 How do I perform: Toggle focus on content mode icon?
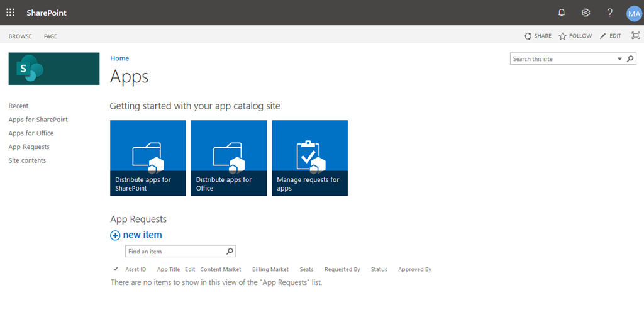pyautogui.click(x=635, y=36)
